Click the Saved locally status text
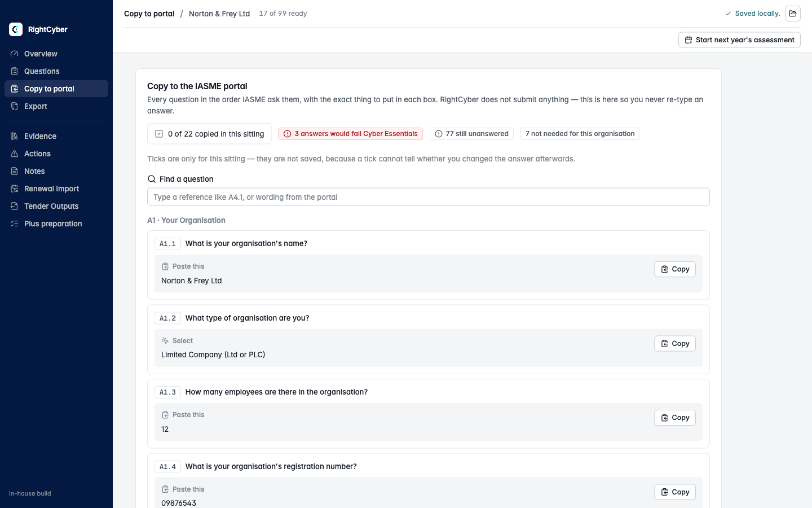 click(x=757, y=14)
